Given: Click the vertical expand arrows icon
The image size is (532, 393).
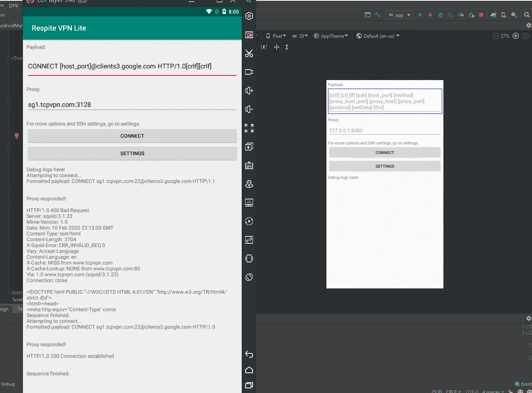Looking at the screenshot, I should pyautogui.click(x=287, y=47).
